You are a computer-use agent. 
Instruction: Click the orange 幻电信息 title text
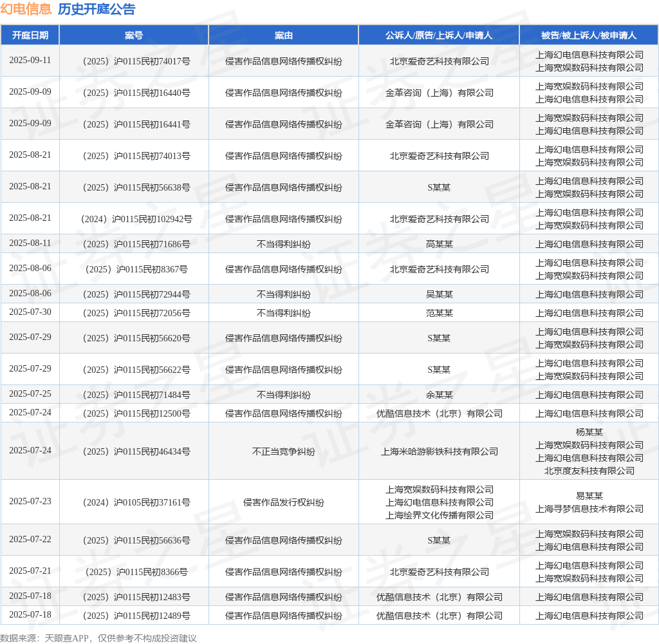tap(26, 9)
